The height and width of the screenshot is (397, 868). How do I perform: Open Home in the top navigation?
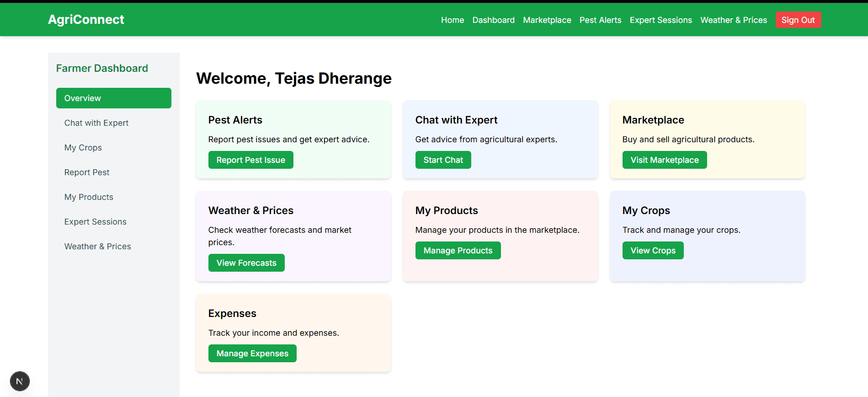(452, 20)
